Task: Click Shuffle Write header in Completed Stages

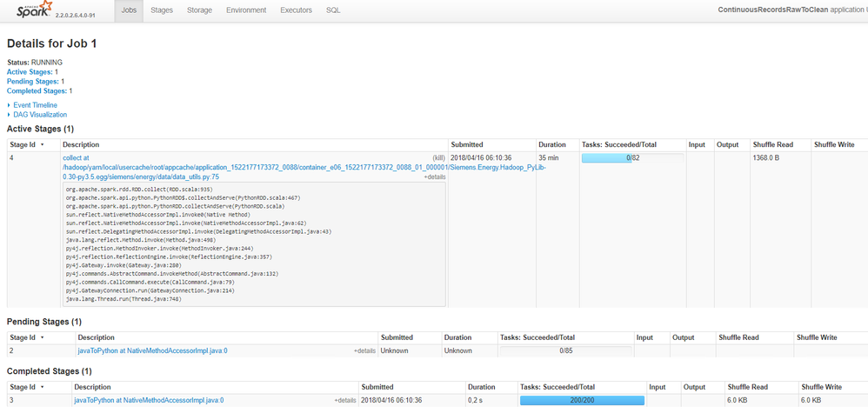Action: [822, 387]
